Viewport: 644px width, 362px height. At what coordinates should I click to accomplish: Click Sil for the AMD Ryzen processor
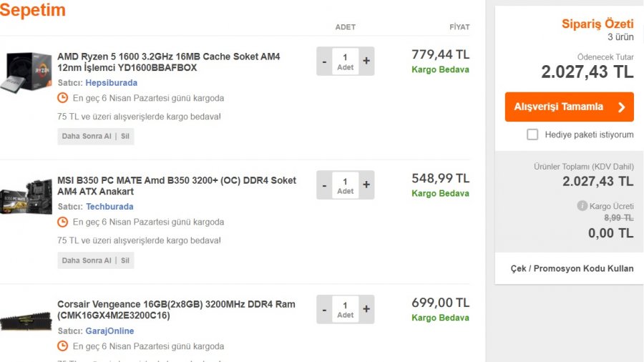[x=125, y=137]
